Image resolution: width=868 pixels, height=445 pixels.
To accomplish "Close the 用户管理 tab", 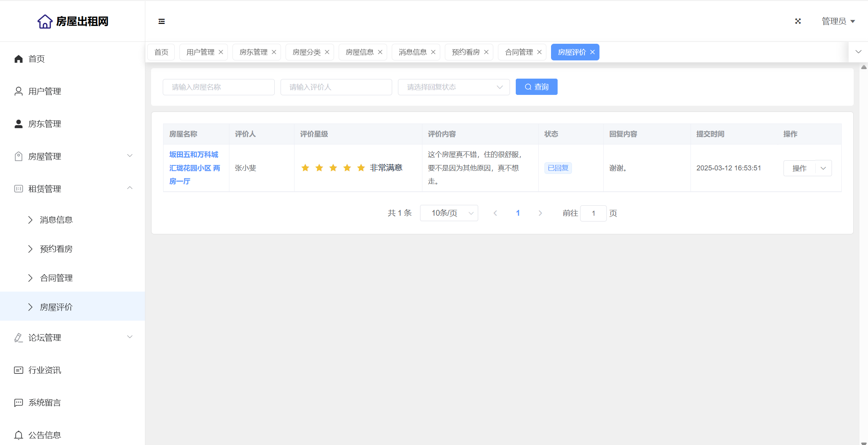I will coord(221,52).
